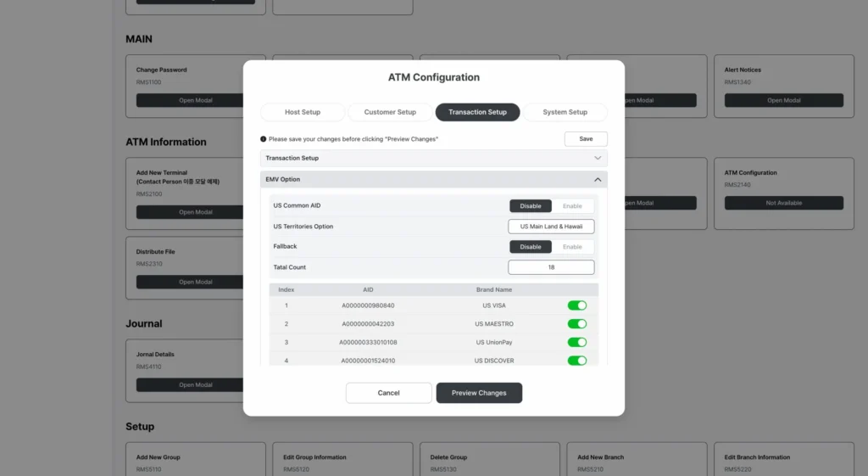Turn off the US VISA toggle

576,305
